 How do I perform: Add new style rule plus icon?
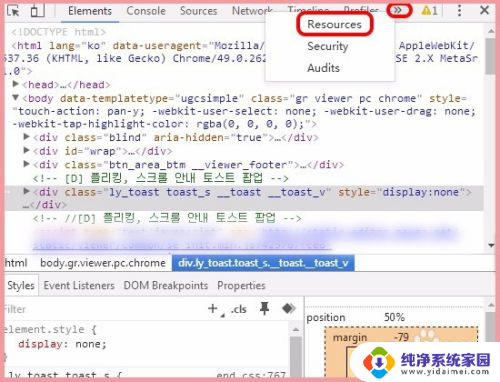click(x=213, y=308)
